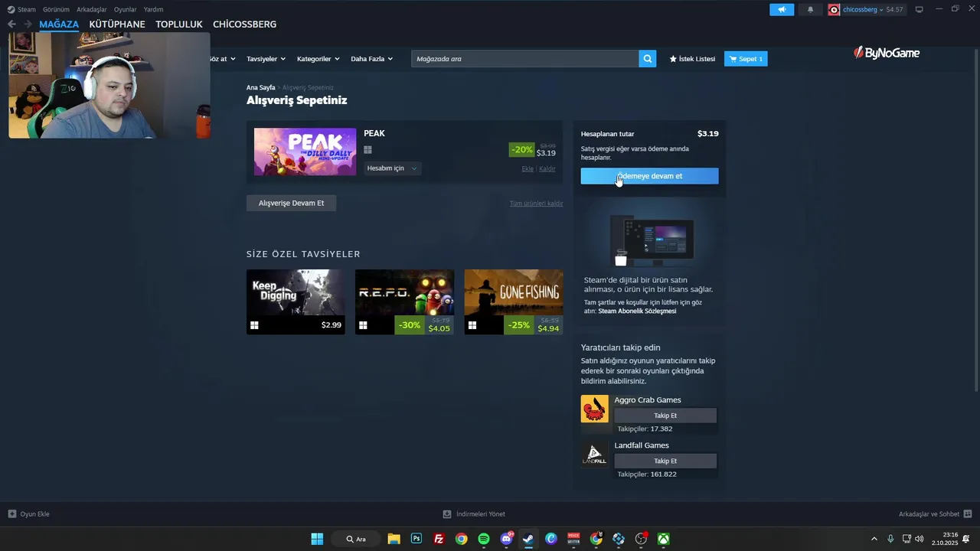The height and width of the screenshot is (551, 980).
Task: Click the Steam logo menu icon
Action: pos(11,9)
